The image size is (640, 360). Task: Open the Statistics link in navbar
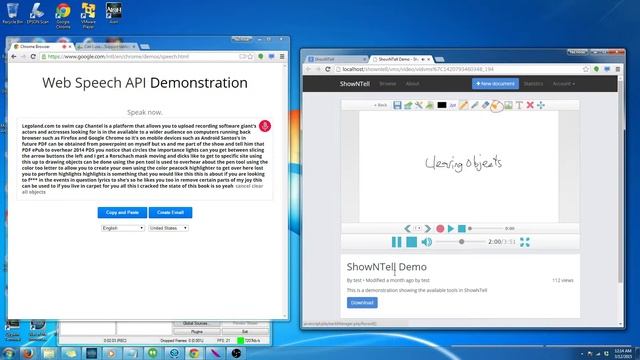pyautogui.click(x=533, y=84)
